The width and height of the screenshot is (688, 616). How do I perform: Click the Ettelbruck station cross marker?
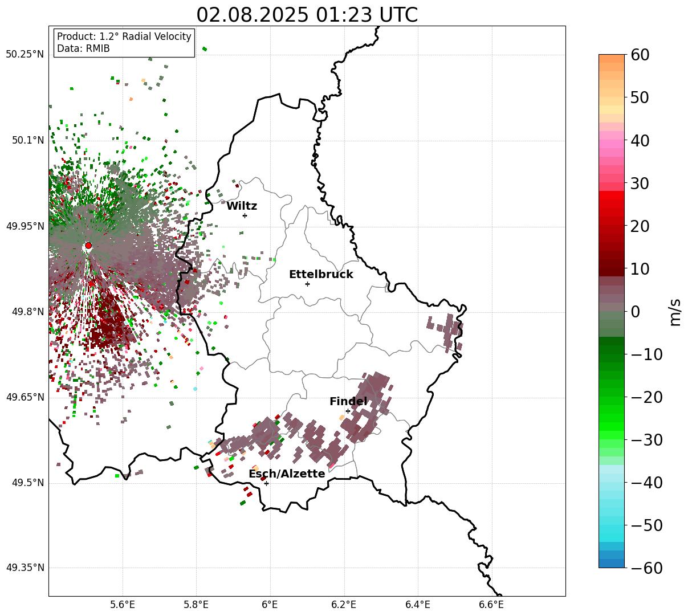(307, 284)
